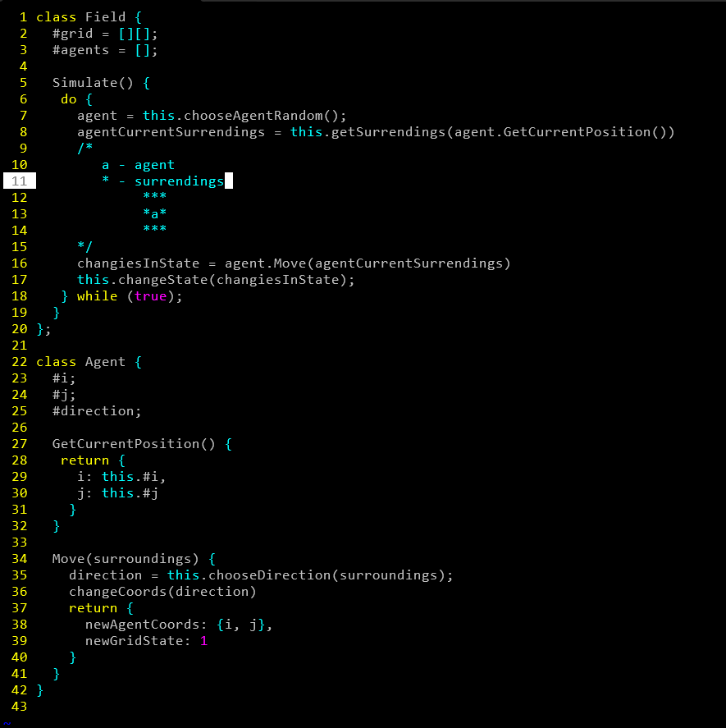
Task: Click the changeCoords(direction) call
Action: point(162,592)
